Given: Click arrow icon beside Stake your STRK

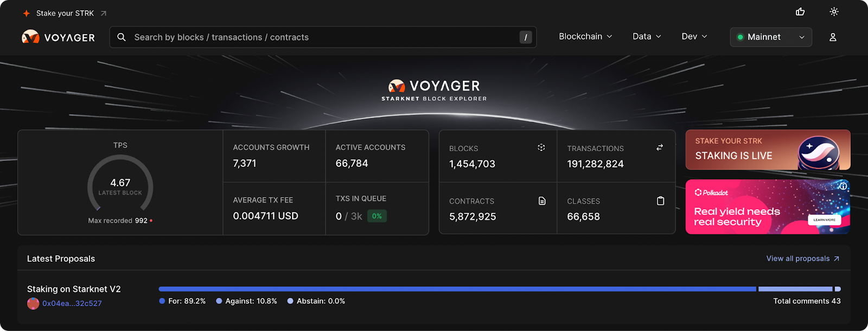Looking at the screenshot, I should coord(104,13).
